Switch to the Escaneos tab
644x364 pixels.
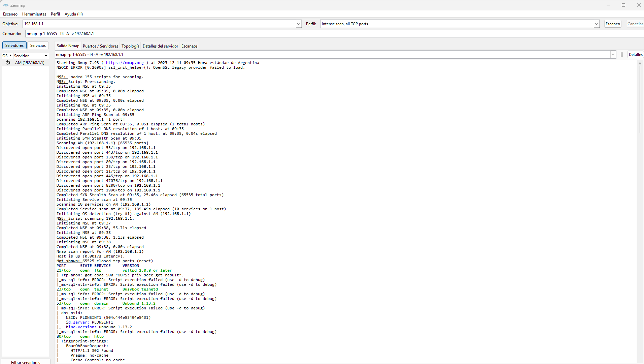[x=190, y=46]
